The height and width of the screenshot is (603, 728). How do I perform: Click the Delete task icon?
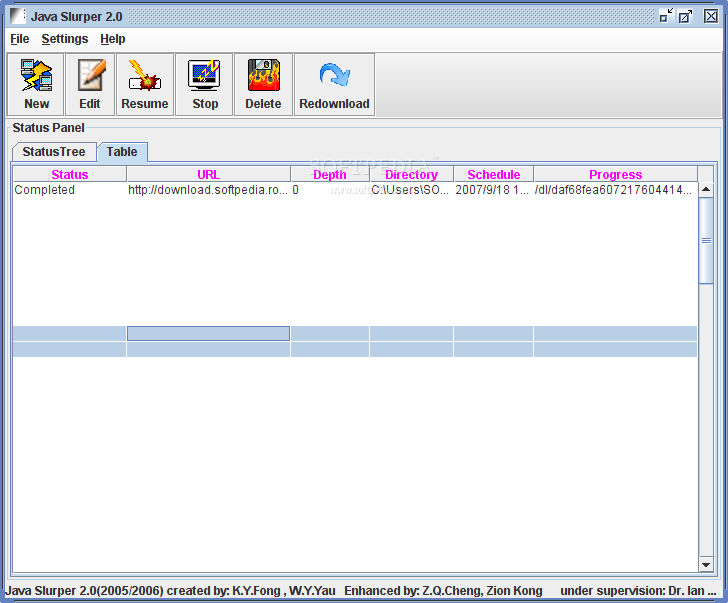(263, 75)
